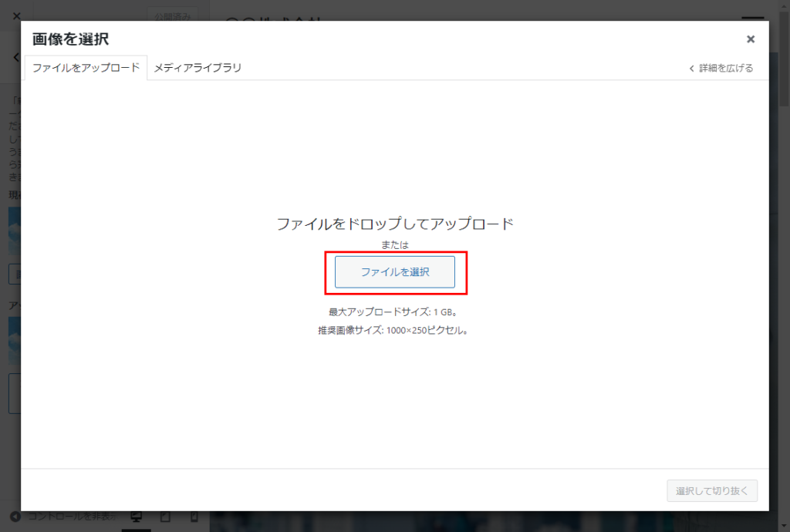Image resolution: width=790 pixels, height=532 pixels.
Task: Expand details via 詳細を広げる
Action: click(721, 68)
